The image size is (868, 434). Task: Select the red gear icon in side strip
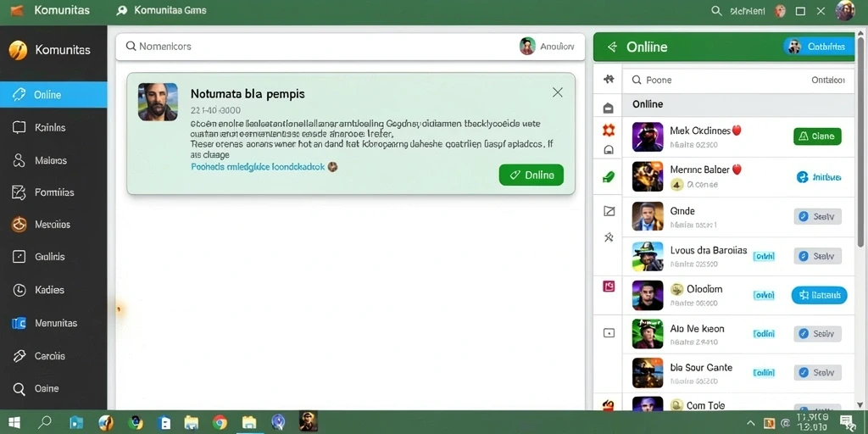[x=609, y=131]
